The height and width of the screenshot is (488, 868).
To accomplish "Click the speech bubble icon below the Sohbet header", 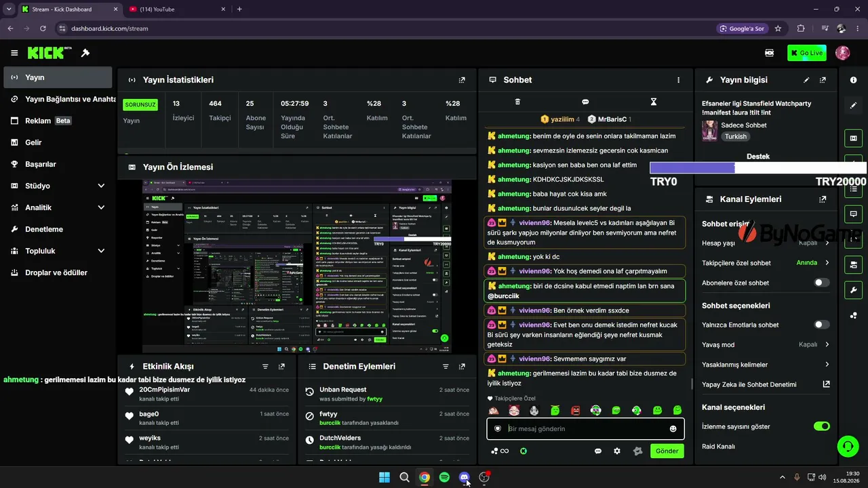I will coord(585,102).
